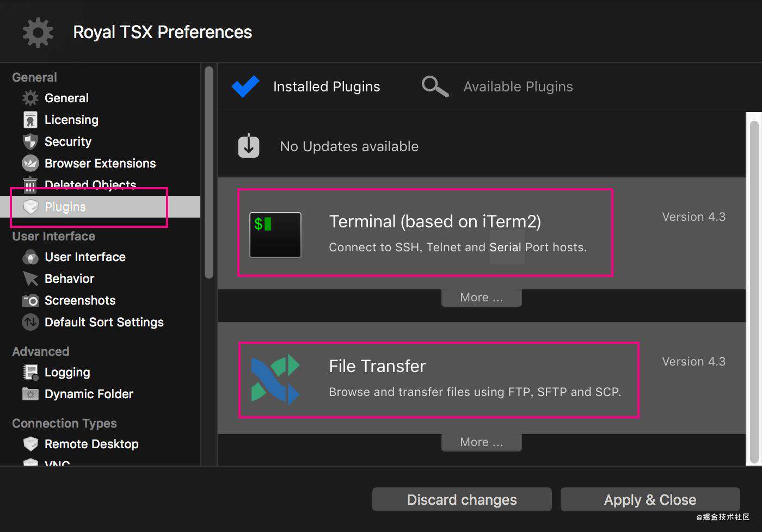Open Logging preferences
The height and width of the screenshot is (532, 762).
(x=67, y=372)
